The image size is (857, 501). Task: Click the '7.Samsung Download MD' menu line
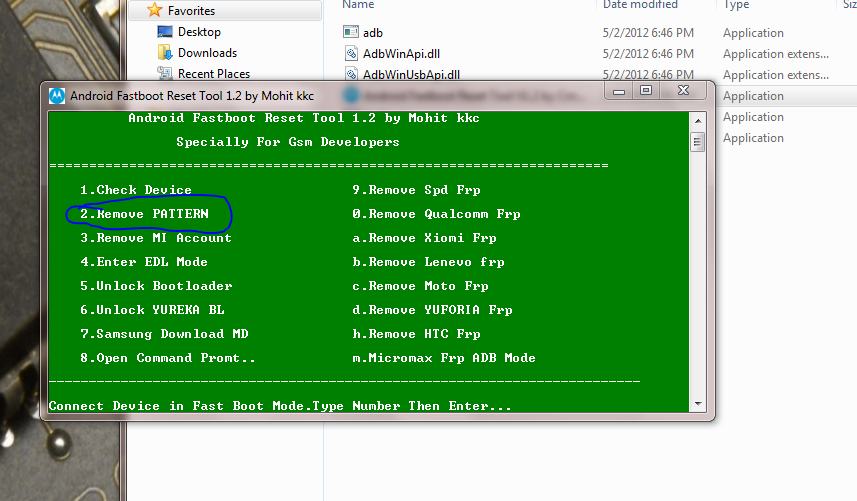164,334
